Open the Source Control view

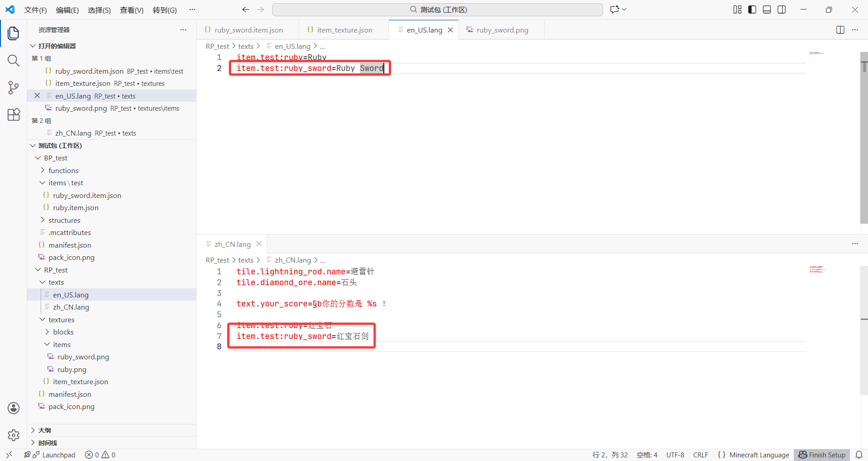(x=14, y=88)
